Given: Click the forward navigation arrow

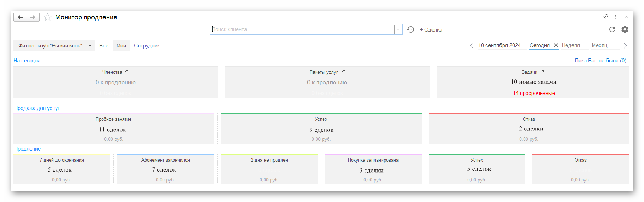Looking at the screenshot, I should click(x=33, y=17).
